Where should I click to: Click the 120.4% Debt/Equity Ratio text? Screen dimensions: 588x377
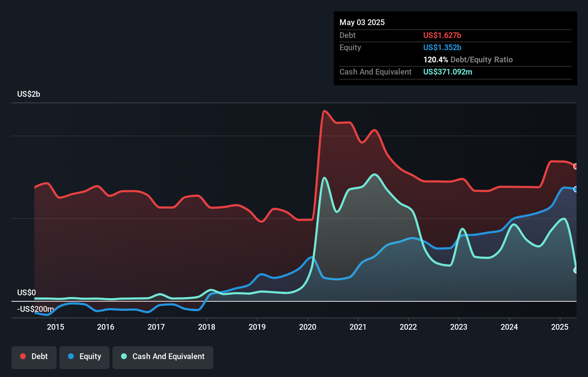[468, 59]
